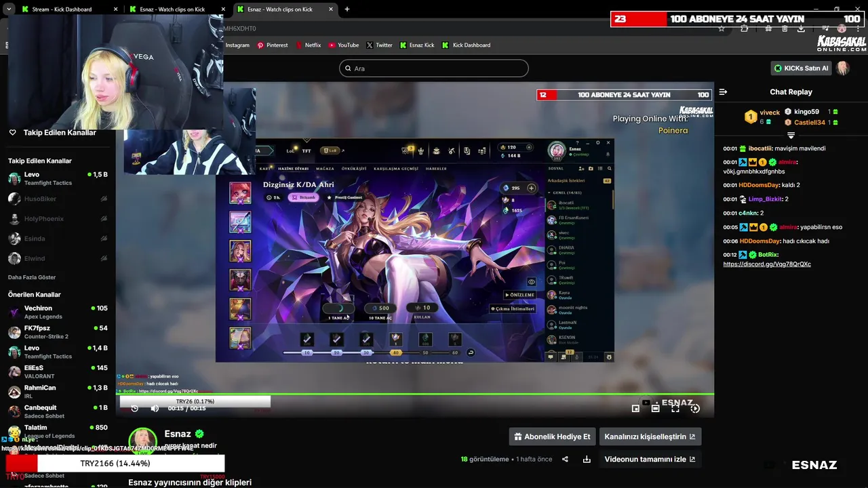The width and height of the screenshot is (868, 488).
Task: Open Kanalınızı kişiselleştirin link
Action: 650,436
